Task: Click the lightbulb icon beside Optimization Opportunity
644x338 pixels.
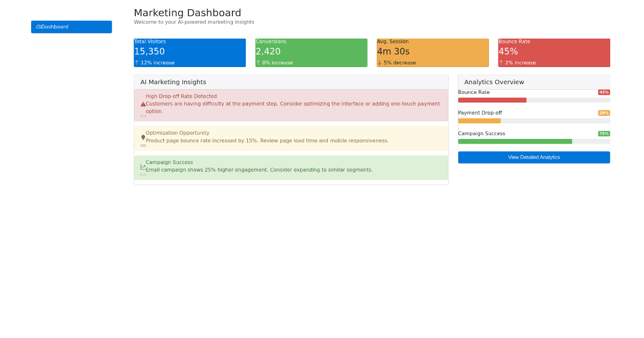Action: (x=142, y=137)
